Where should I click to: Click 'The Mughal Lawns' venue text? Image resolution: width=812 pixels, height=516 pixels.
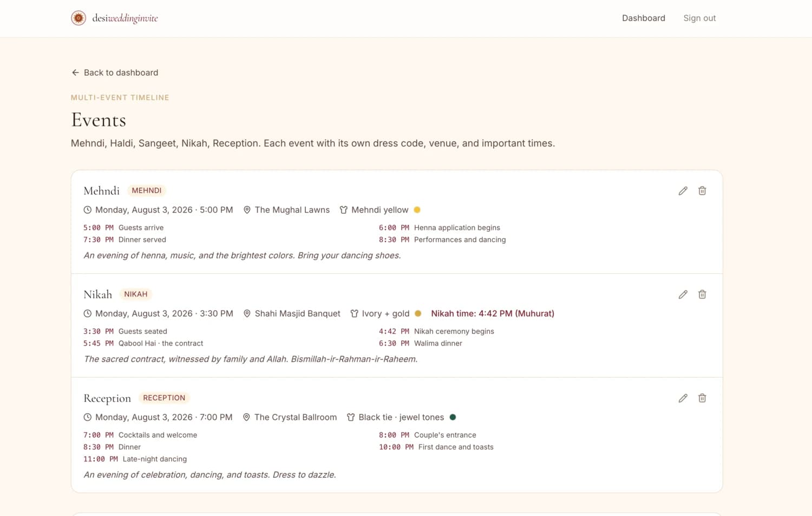click(292, 210)
